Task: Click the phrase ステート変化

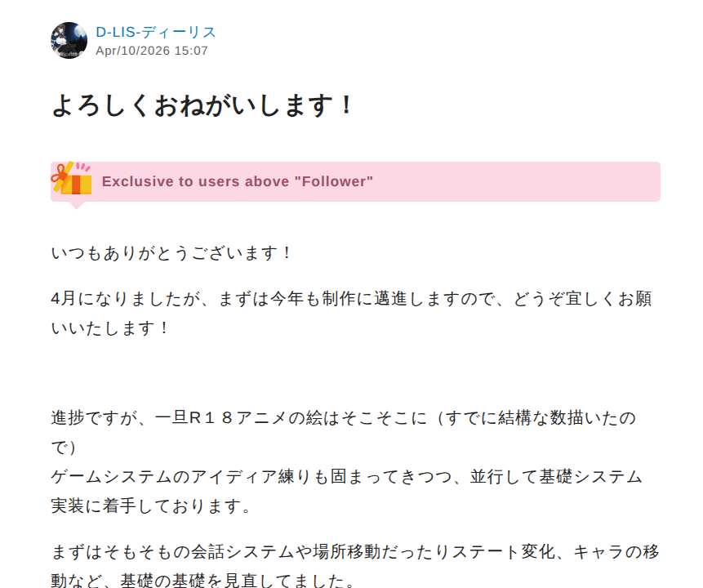Action: coord(504,552)
